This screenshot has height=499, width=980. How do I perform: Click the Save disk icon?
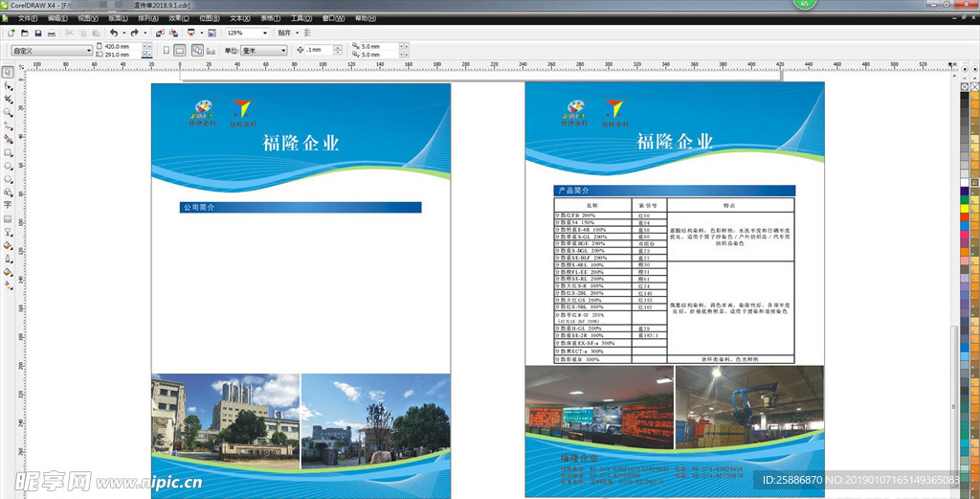pyautogui.click(x=36, y=33)
